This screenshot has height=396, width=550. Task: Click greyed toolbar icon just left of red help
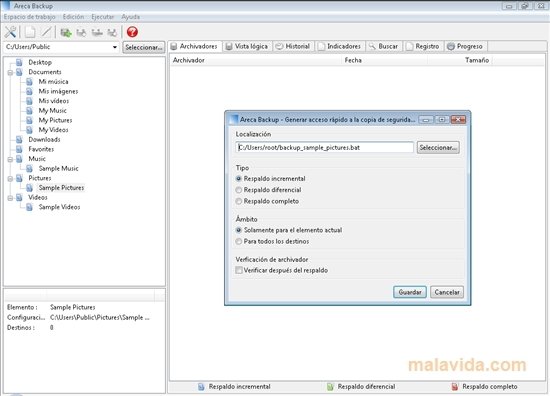(112, 33)
